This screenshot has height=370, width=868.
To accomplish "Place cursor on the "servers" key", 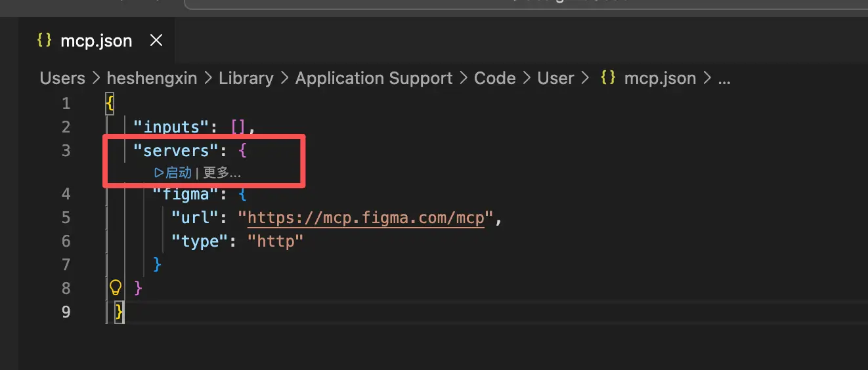I will 175,151.
